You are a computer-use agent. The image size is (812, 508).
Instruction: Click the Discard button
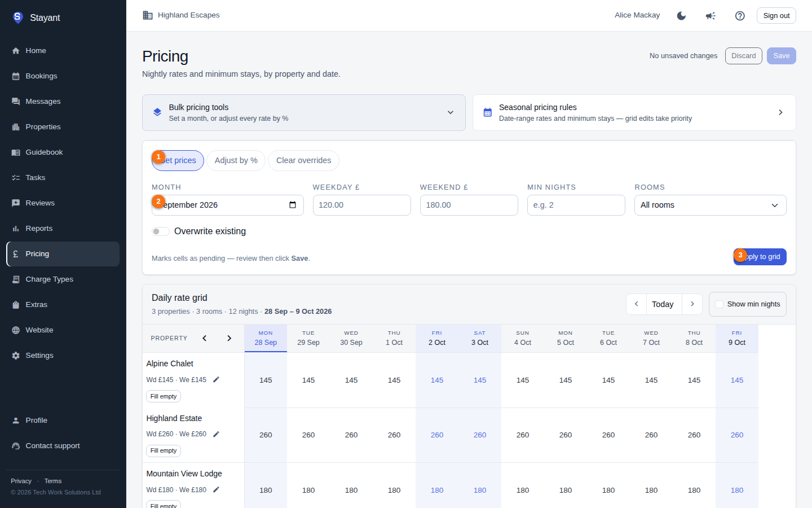[x=744, y=56]
